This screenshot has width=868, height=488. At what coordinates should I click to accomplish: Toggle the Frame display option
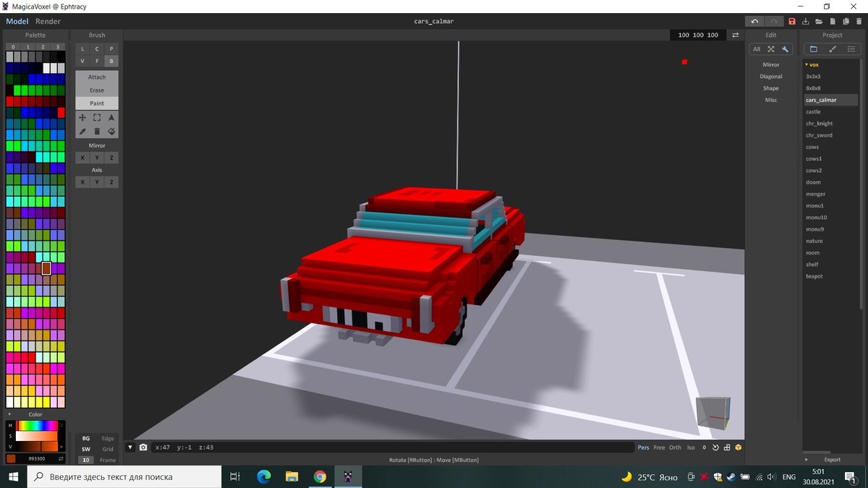click(108, 460)
